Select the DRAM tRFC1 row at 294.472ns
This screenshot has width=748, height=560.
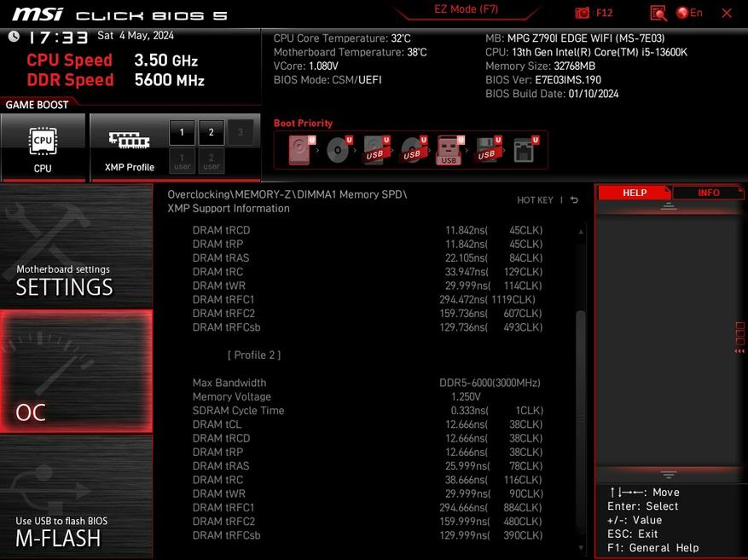click(368, 299)
